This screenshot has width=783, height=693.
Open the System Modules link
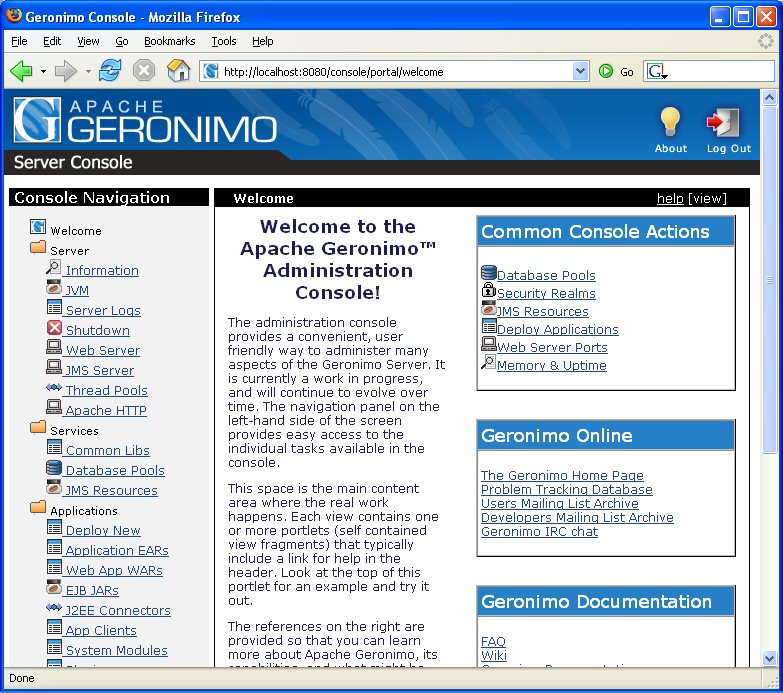pos(116,650)
